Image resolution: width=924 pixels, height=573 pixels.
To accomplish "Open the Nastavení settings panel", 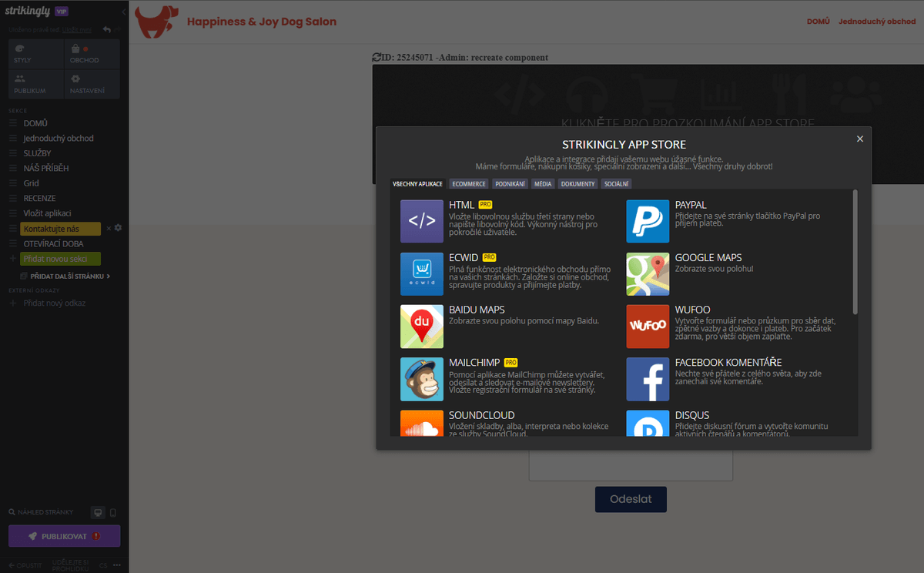I will [x=92, y=84].
